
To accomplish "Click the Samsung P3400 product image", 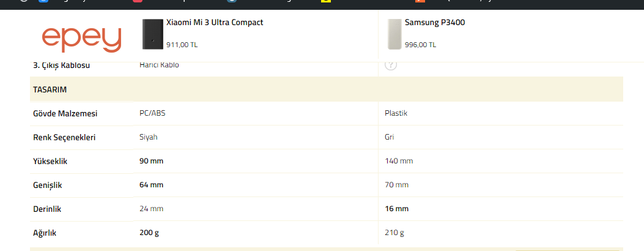I will pos(394,34).
